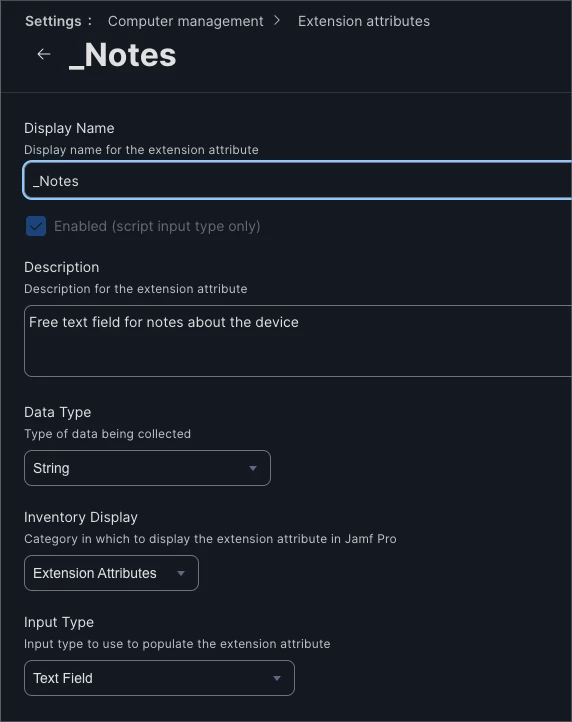
Task: Open the Input Type dropdown showing Text Field
Action: 159,678
